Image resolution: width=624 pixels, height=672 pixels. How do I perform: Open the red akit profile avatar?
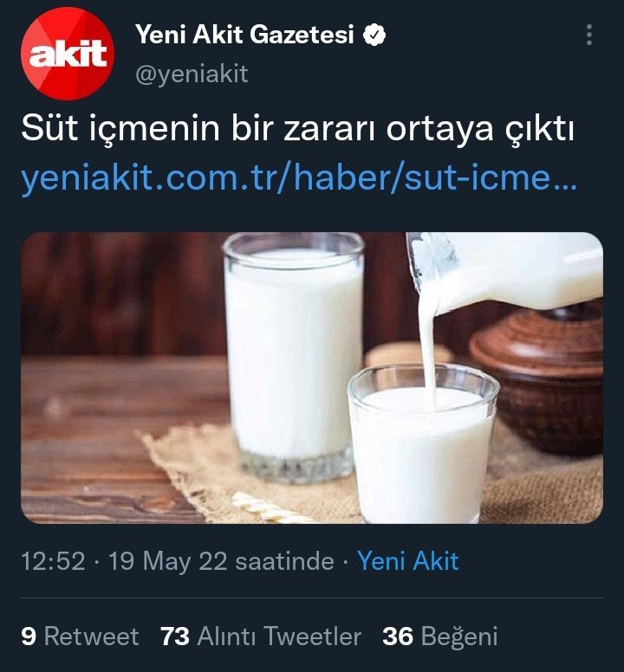click(x=68, y=54)
